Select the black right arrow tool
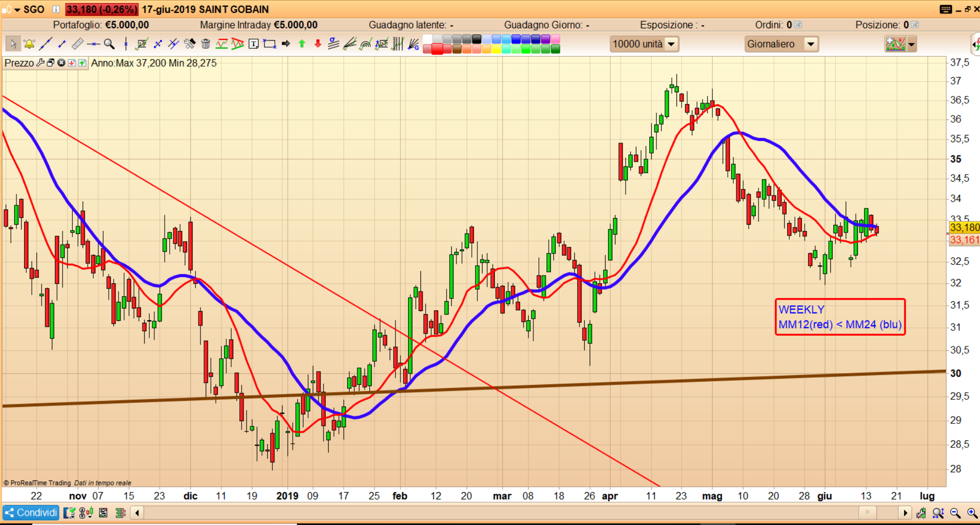Viewport: 980px width, 525px height. pos(286,44)
